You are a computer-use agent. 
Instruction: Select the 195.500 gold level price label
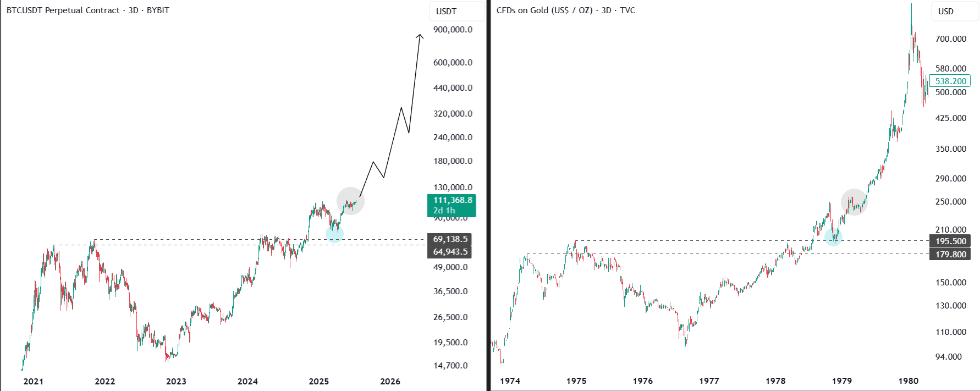[950, 241]
